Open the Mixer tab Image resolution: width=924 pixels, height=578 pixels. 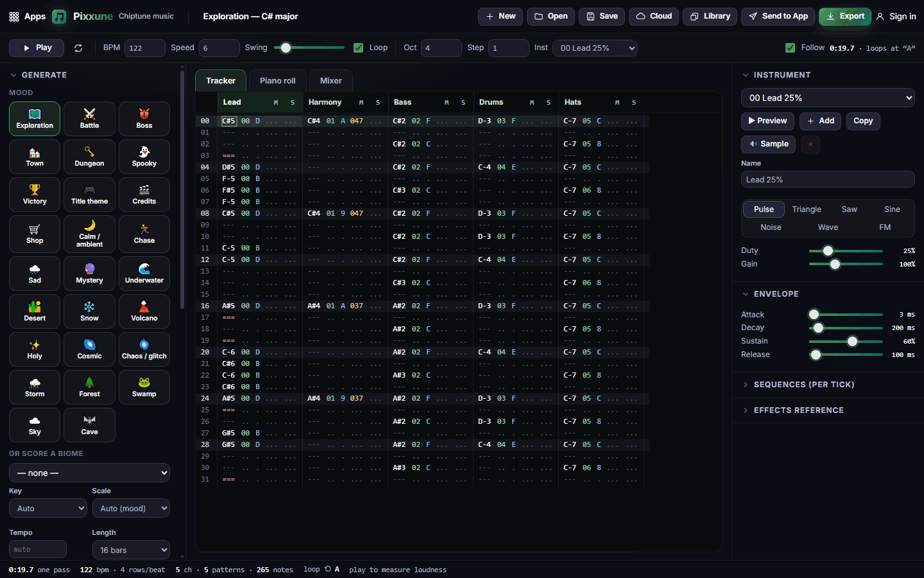(x=331, y=81)
